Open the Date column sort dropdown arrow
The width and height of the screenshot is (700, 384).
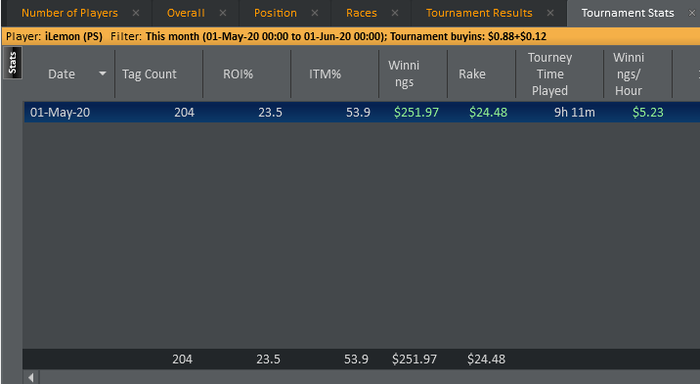click(103, 74)
